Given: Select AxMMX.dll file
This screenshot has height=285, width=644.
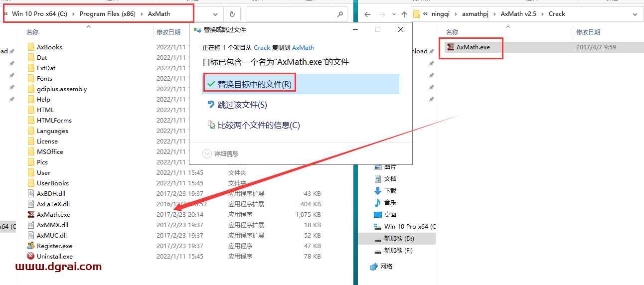Looking at the screenshot, I should 52,225.
